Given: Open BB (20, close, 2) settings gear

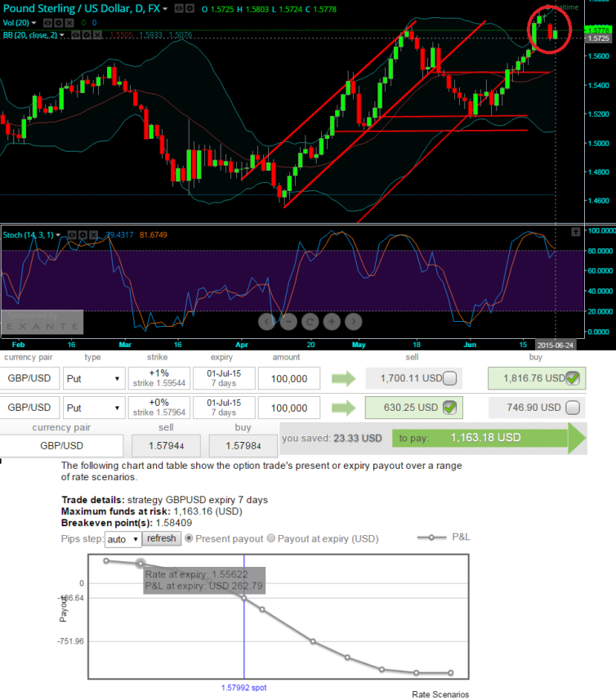Looking at the screenshot, I should point(87,35).
